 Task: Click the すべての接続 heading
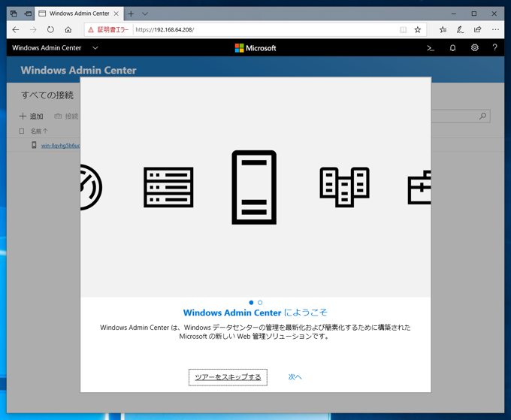(47, 95)
